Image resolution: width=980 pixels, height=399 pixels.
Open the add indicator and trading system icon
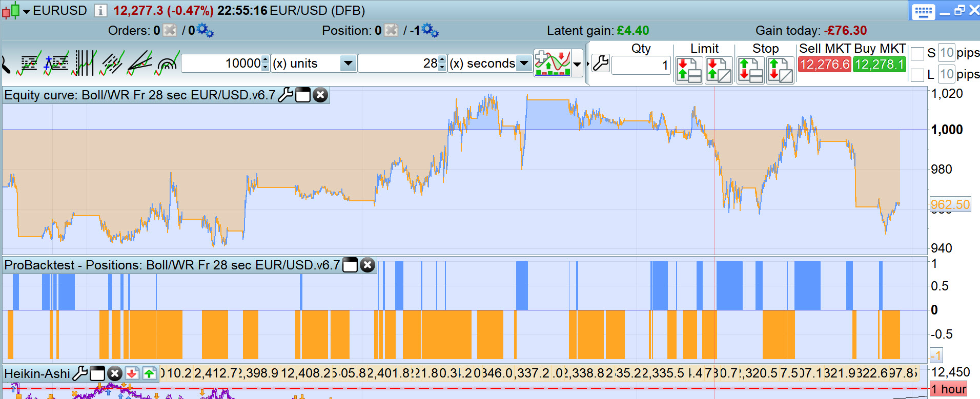(x=552, y=64)
